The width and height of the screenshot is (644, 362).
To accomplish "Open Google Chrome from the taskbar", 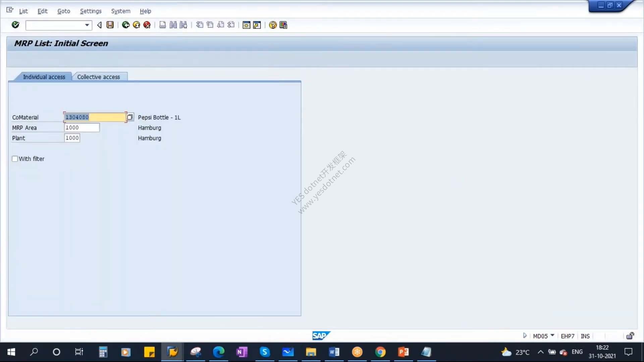I will pyautogui.click(x=380, y=352).
